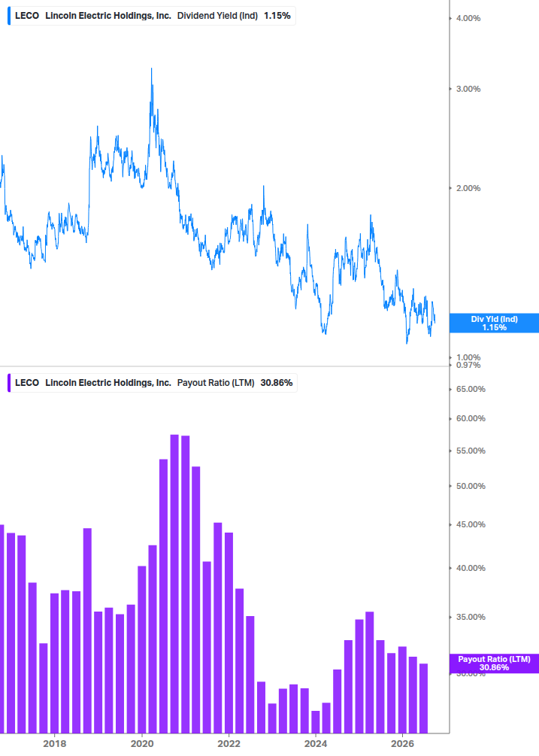
Task: Click the 4.00% tick on the yield axis
Action: (x=468, y=18)
